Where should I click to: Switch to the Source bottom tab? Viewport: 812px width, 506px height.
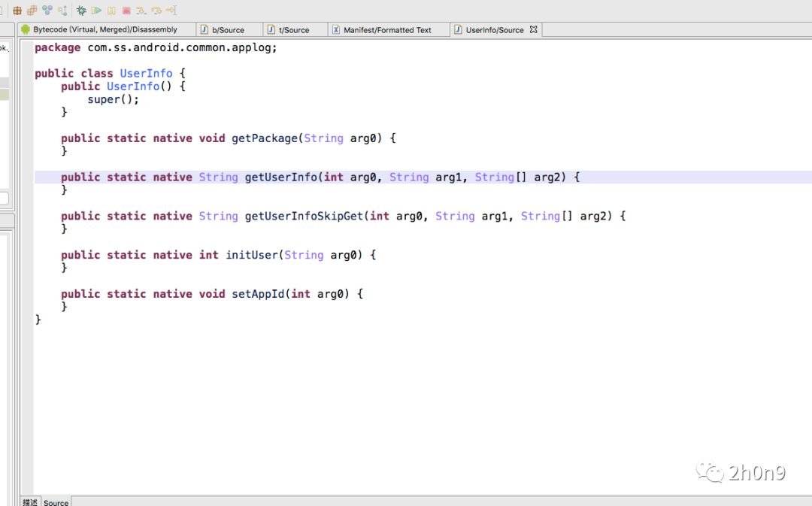56,501
